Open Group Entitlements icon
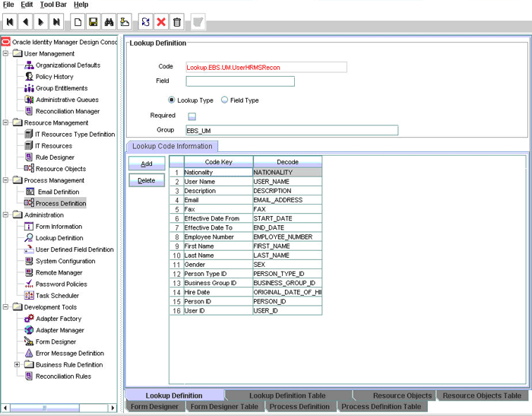 pos(29,88)
